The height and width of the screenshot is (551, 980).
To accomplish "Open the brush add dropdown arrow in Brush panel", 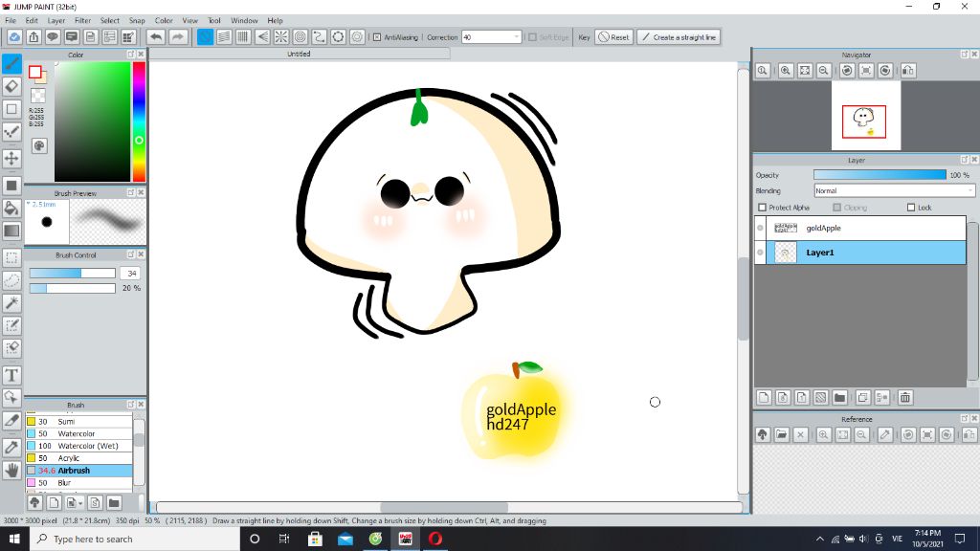I will pos(80,503).
